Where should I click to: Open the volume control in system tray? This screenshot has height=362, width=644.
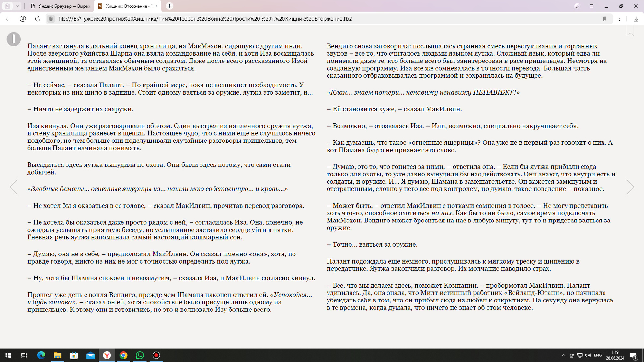coord(588,355)
